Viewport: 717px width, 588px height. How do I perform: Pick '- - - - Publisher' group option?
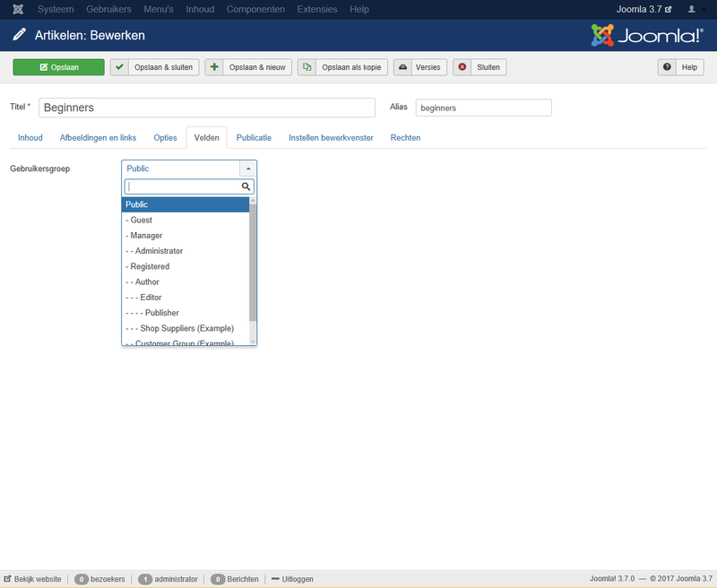point(152,313)
